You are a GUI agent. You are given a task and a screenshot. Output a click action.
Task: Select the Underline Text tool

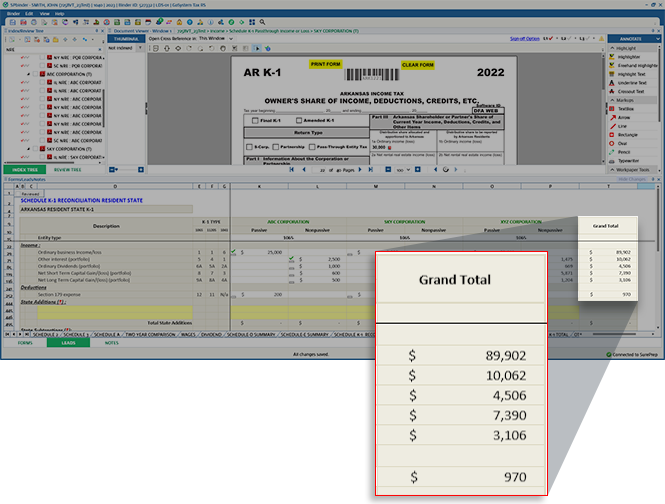631,82
